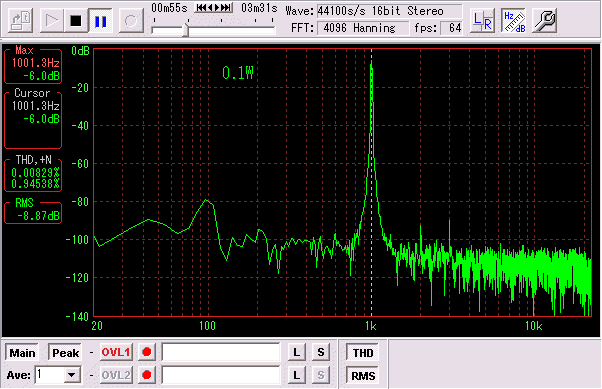Click the red record dot next to OVL1
The image size is (602, 389).
click(147, 352)
